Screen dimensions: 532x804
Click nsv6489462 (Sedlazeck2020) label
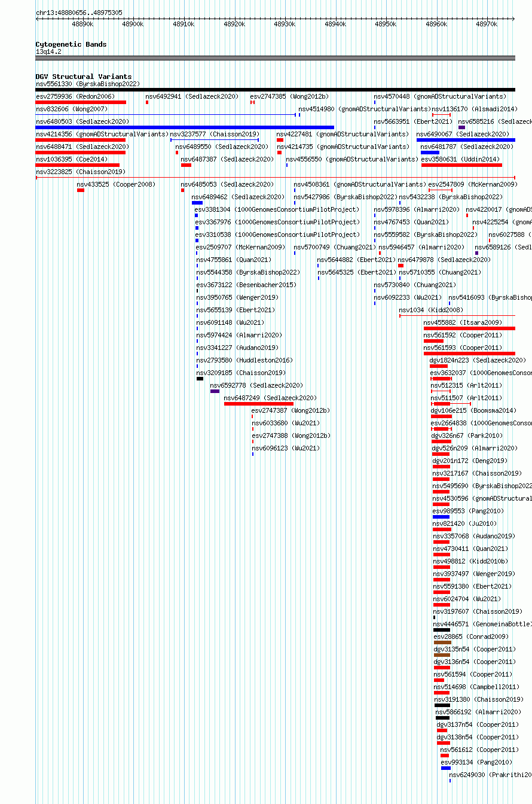click(238, 197)
